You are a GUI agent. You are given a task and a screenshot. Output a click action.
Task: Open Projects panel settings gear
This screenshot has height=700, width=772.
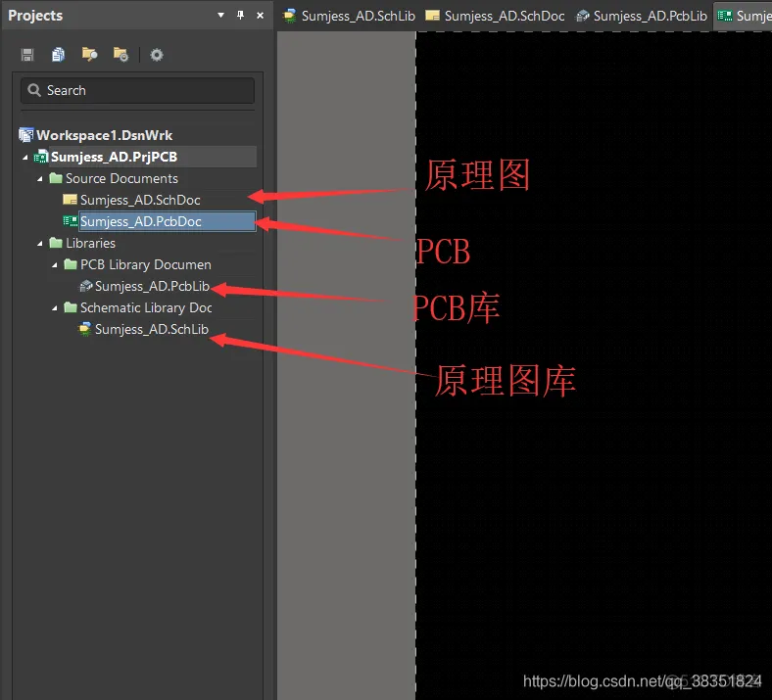tap(157, 55)
